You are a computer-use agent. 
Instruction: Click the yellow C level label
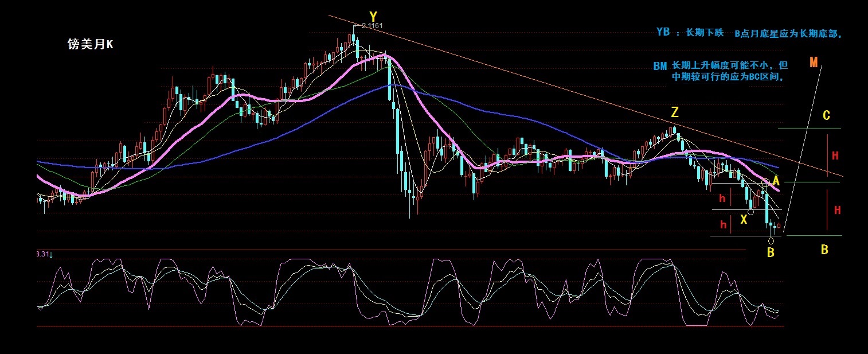tap(826, 116)
